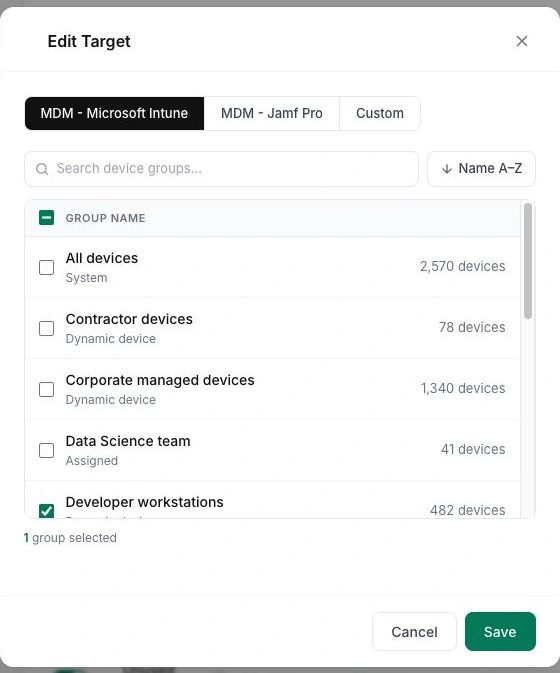The height and width of the screenshot is (673, 560).
Task: Open the Name A–Z sort dropdown
Action: (481, 169)
